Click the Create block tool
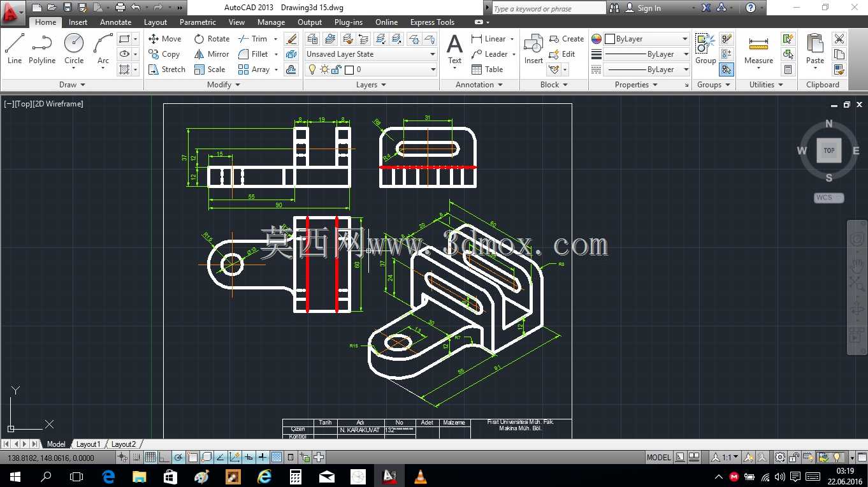This screenshot has height=487, width=868. tap(567, 39)
